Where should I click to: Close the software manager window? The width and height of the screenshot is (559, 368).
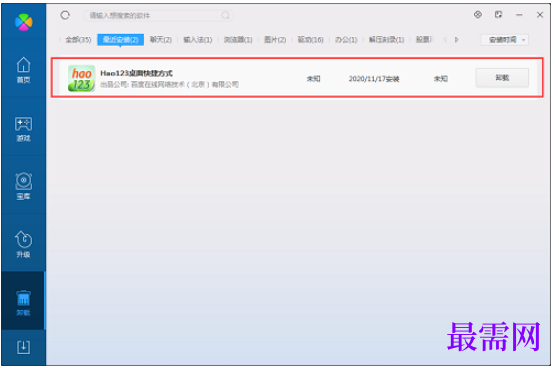[540, 15]
